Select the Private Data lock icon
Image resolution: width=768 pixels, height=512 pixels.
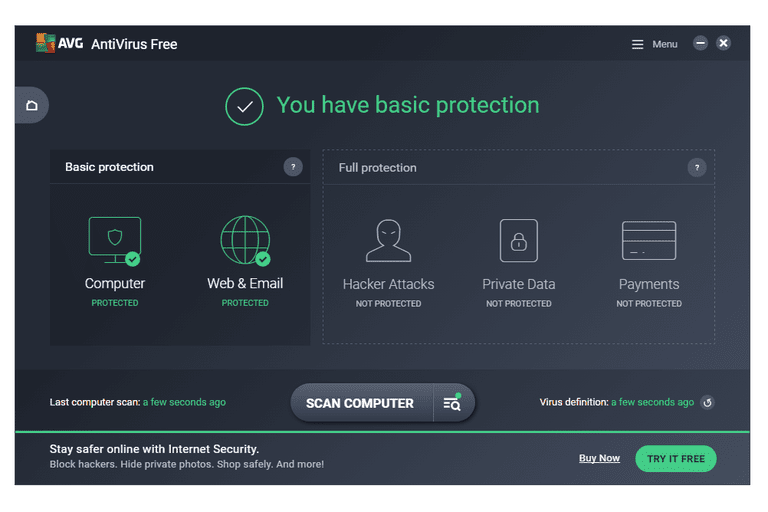[x=519, y=241]
